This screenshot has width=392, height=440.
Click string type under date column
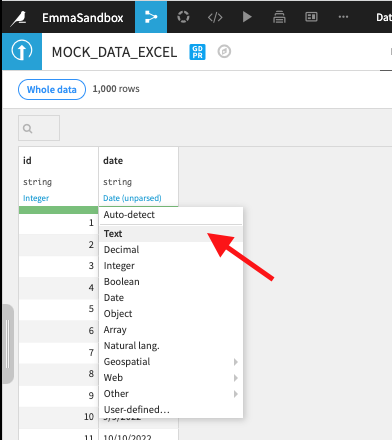(117, 182)
